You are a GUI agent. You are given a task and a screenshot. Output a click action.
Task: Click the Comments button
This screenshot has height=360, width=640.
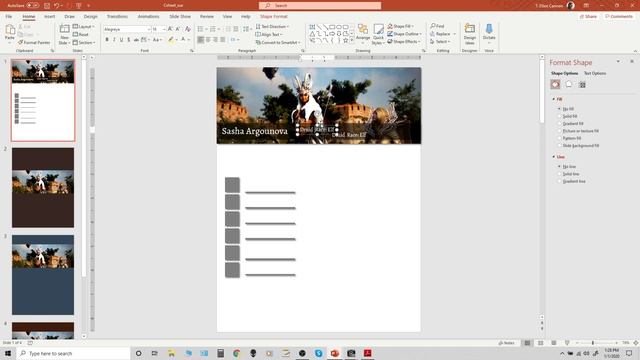(619, 16)
